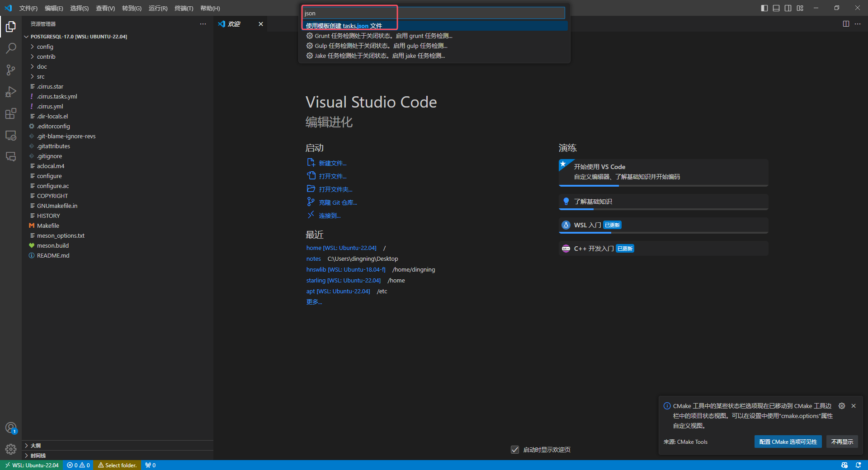The height and width of the screenshot is (470, 868).
Task: Click the json command input field
Action: [433, 13]
